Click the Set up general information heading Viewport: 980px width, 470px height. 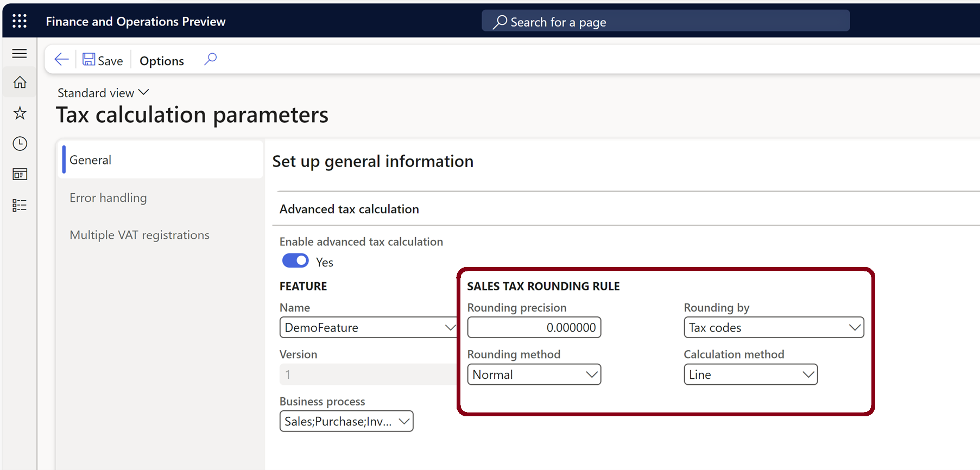pos(373,161)
